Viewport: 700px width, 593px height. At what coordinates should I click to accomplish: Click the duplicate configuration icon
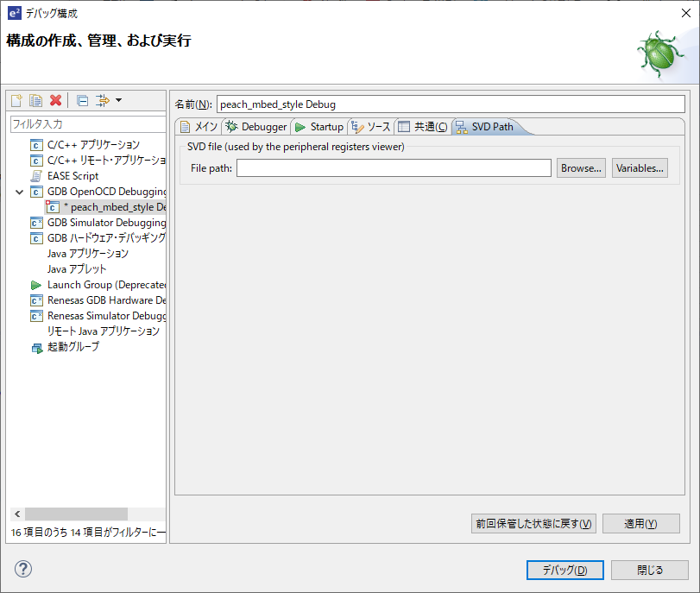[x=35, y=100]
